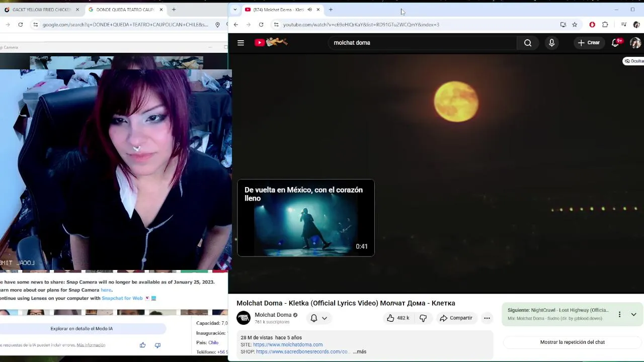This screenshot has width=644, height=362.
Task: Reload the YouTube page
Action: pos(261,25)
